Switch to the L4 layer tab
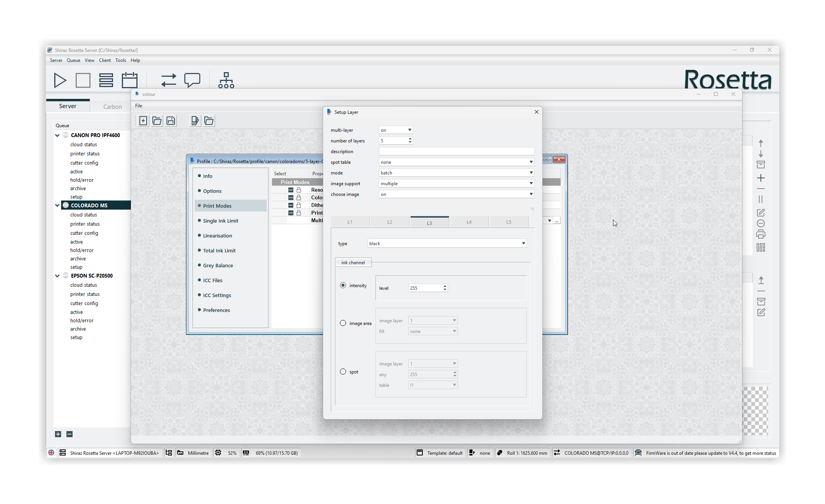The height and width of the screenshot is (504, 825). 469,222
